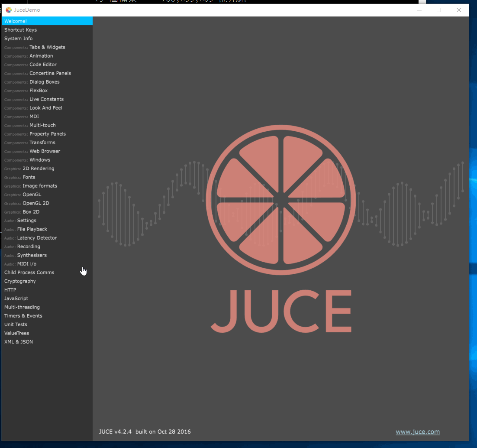Select Look And Feel demo row
This screenshot has width=477, height=448.
(47, 108)
